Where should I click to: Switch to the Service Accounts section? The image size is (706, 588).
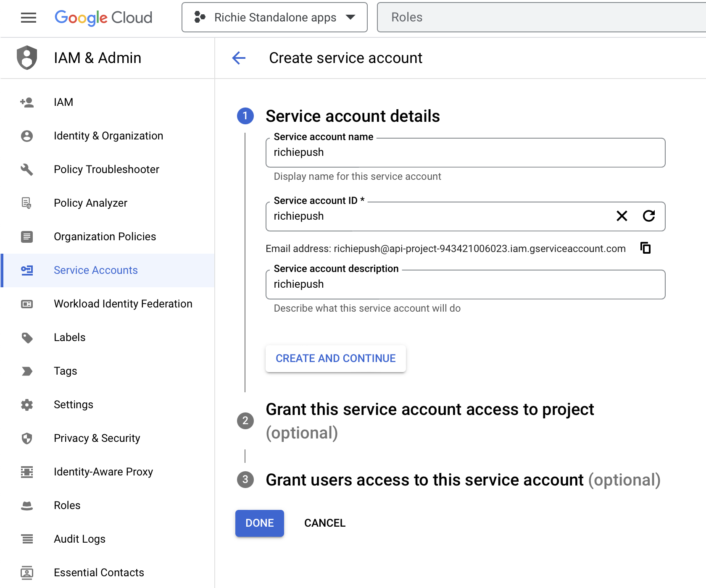coord(95,270)
